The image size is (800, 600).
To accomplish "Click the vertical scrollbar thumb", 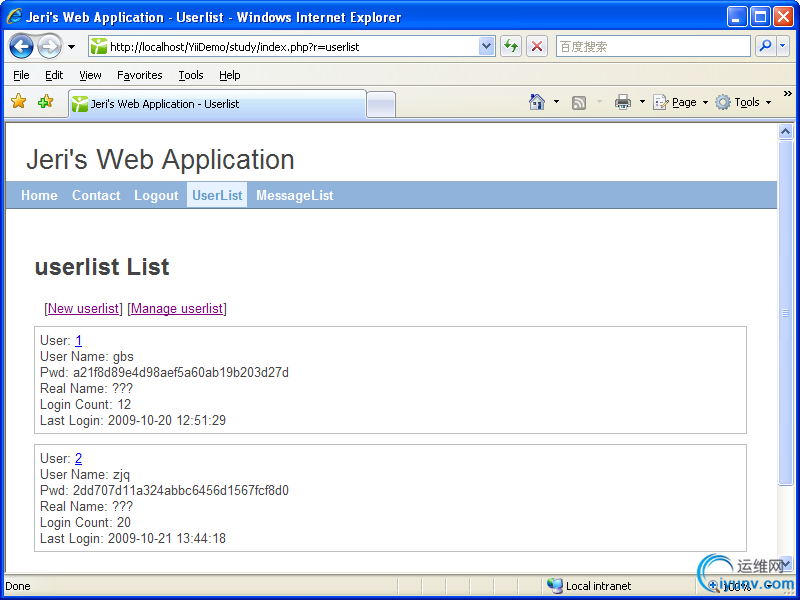I will click(x=786, y=313).
